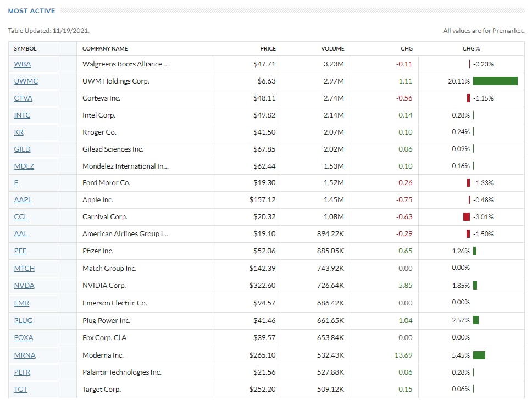The image size is (532, 406).
Task: Open the UWMC symbol link
Action: [x=26, y=81]
